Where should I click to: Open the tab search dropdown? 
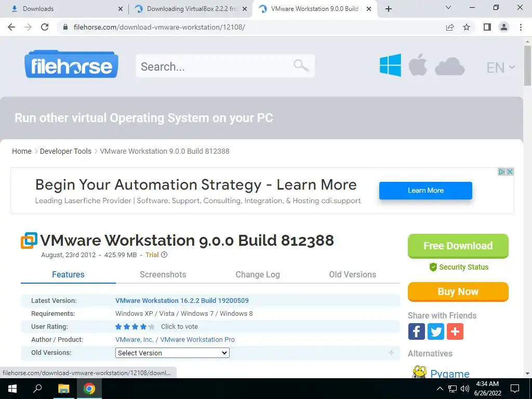448,7
